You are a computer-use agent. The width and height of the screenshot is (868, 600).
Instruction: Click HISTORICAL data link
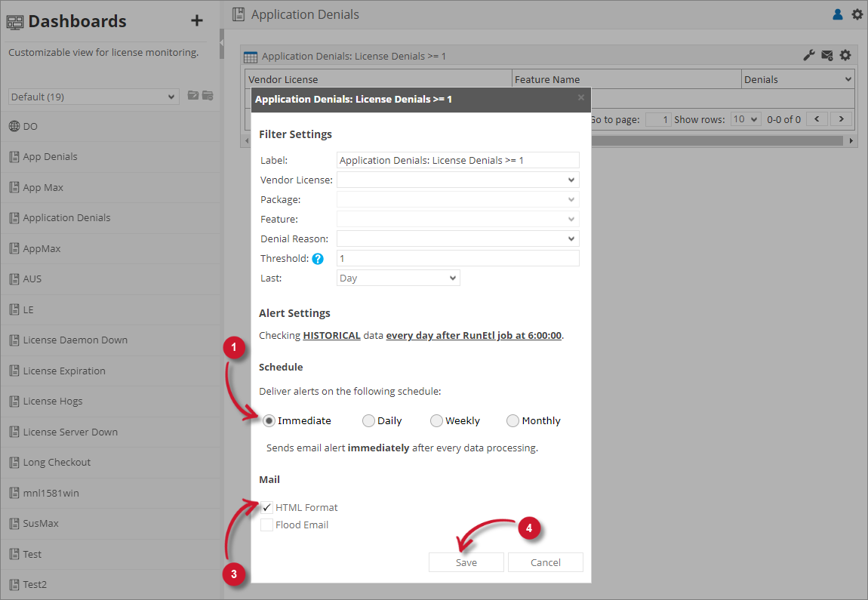coord(331,335)
